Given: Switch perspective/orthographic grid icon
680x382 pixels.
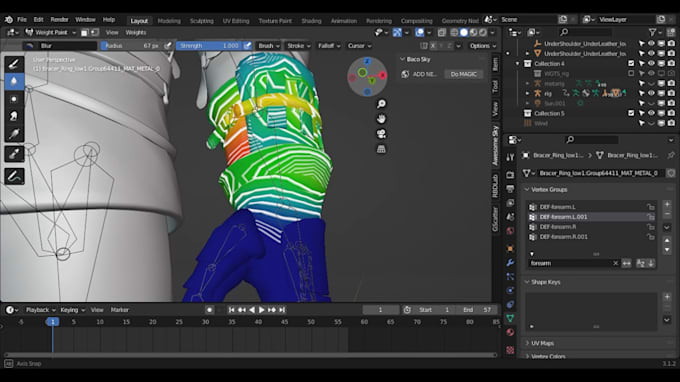Looking at the screenshot, I should pos(381,149).
